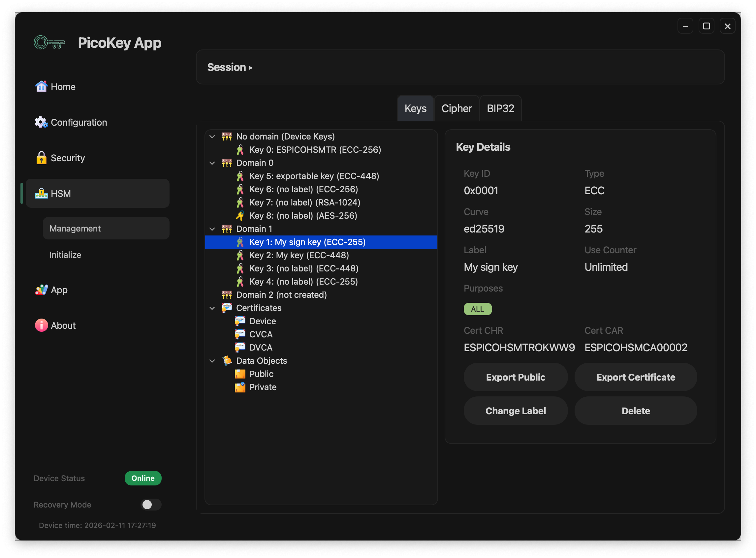
Task: Click the Configuration gear icon
Action: [41, 122]
